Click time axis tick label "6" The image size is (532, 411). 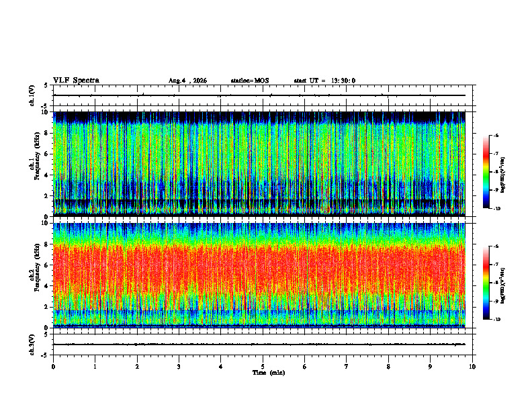(x=305, y=367)
